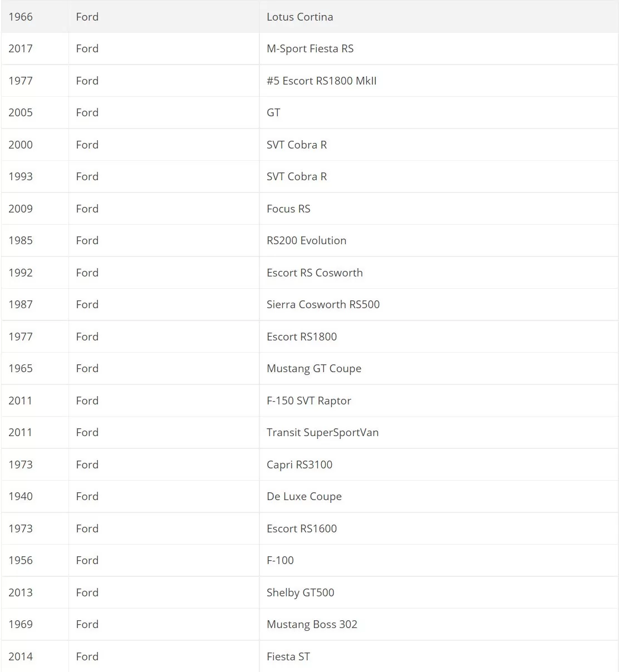Select the Focus RS cell
The width and height of the screenshot is (619, 672).
point(439,209)
